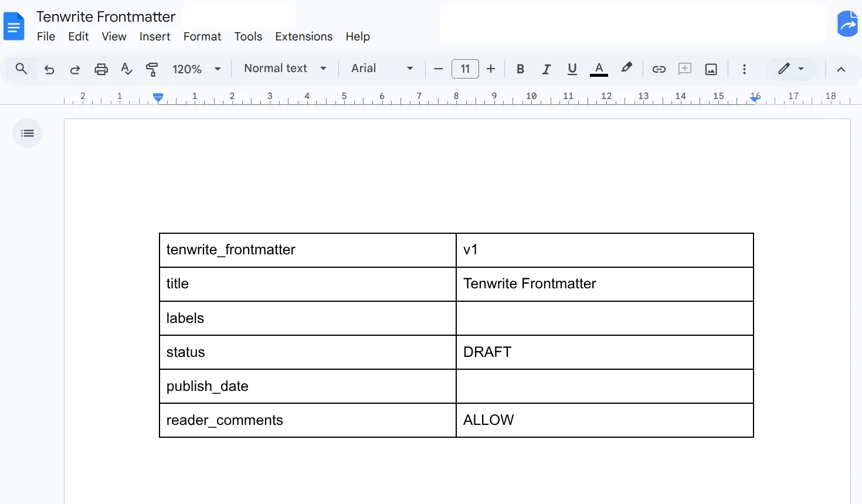Show the document outline
This screenshot has height=504, width=862.
coord(27,133)
